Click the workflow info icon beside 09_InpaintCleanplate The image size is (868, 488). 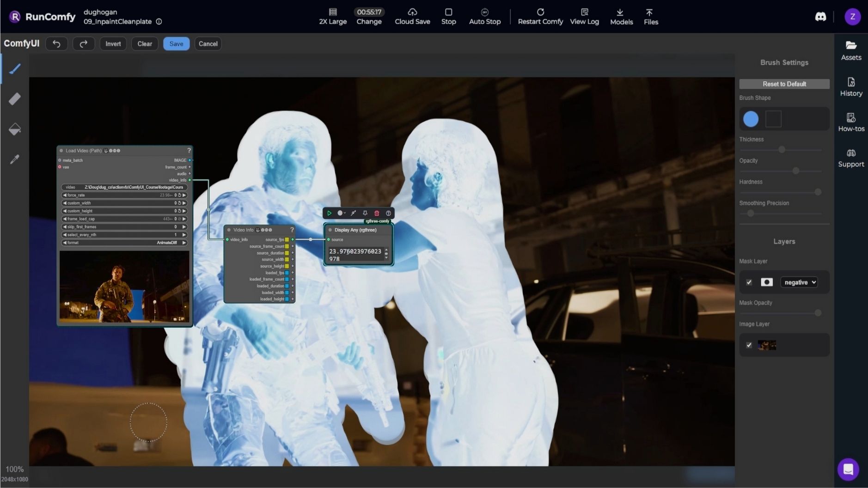click(159, 22)
